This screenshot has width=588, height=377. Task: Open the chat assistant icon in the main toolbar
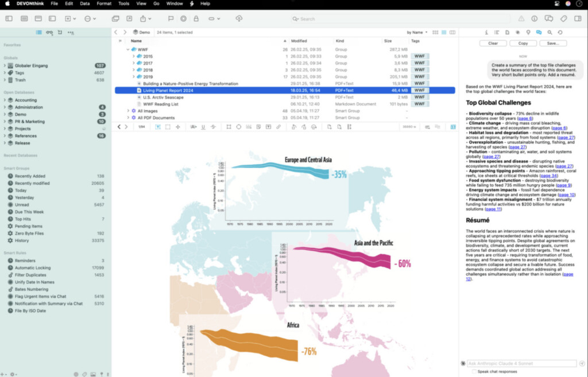tap(548, 19)
